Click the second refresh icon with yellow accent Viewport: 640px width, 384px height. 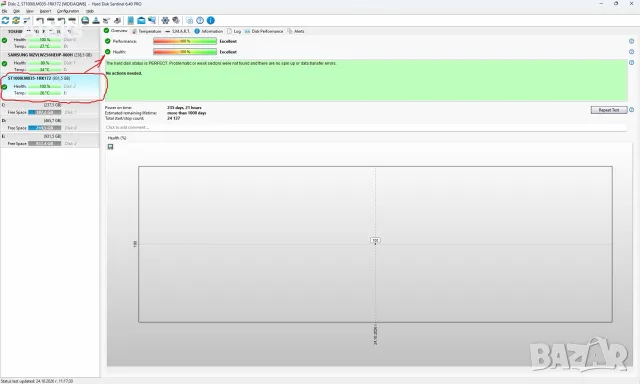pyautogui.click(x=16, y=20)
